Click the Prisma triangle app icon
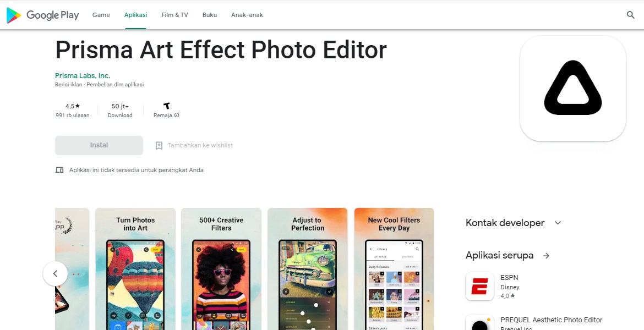 572,88
